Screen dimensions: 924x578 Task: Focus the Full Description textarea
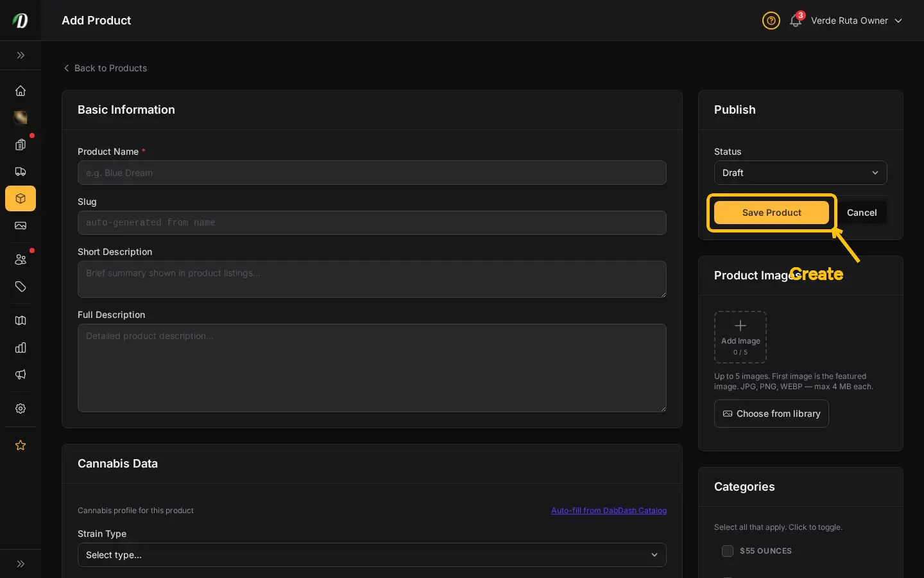(372, 368)
